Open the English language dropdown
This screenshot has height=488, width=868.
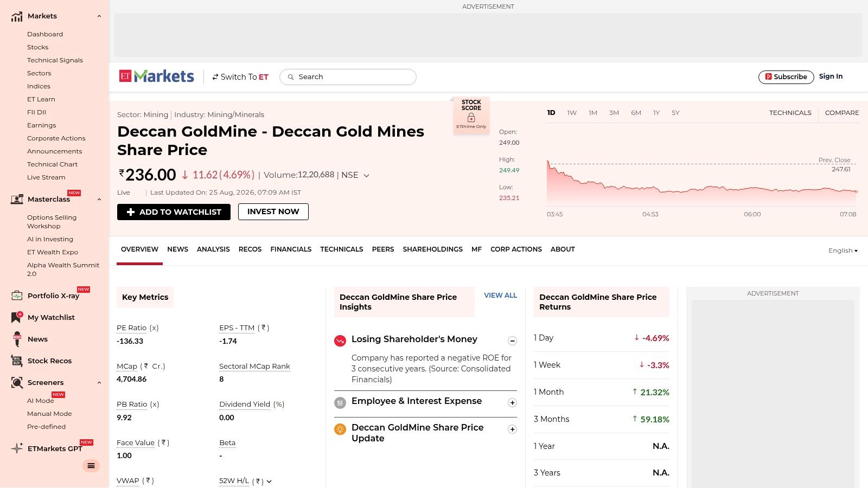point(843,251)
